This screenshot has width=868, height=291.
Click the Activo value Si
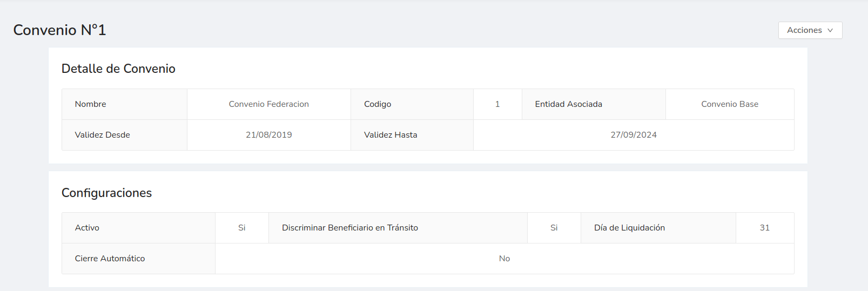click(242, 228)
